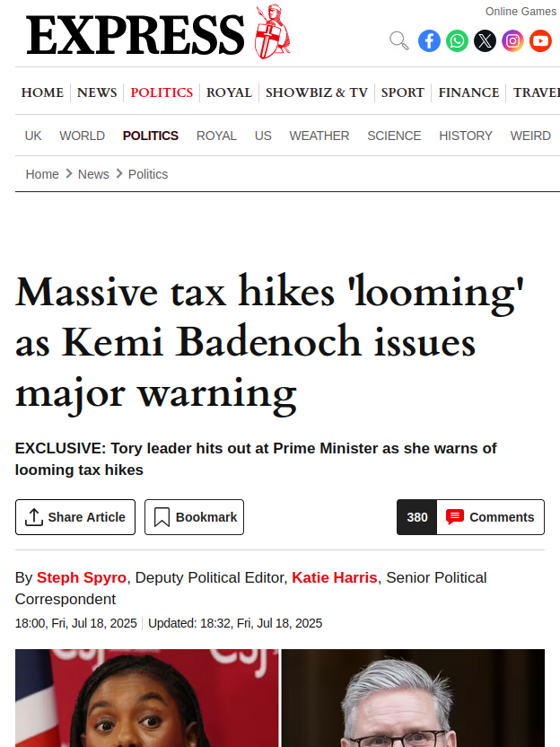Image resolution: width=560 pixels, height=747 pixels.
Task: Follow the News breadcrumb link
Action: pyautogui.click(x=93, y=174)
